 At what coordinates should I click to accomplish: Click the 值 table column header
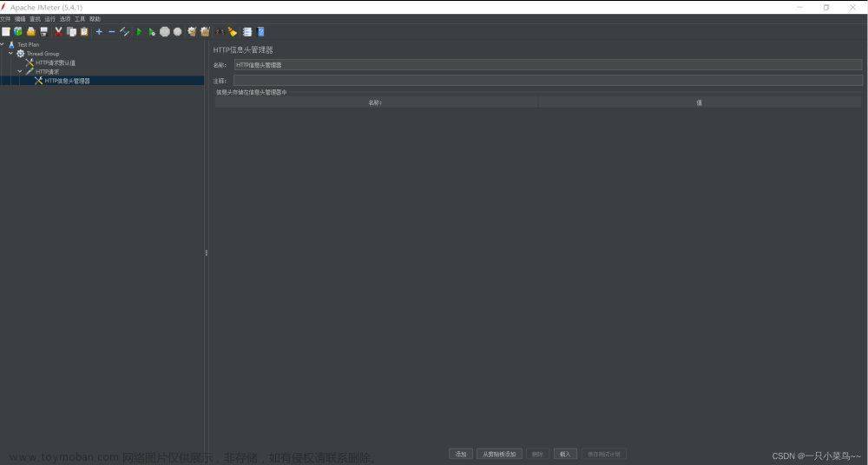(x=699, y=102)
